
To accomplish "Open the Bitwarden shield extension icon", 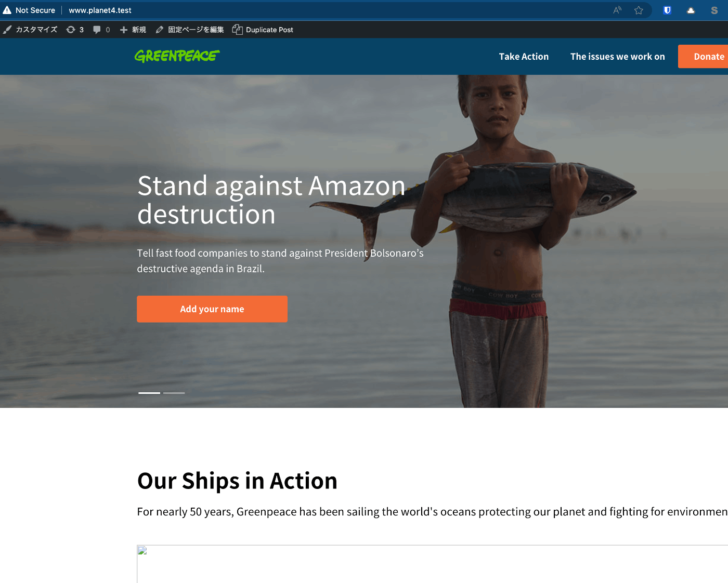I will (x=667, y=10).
